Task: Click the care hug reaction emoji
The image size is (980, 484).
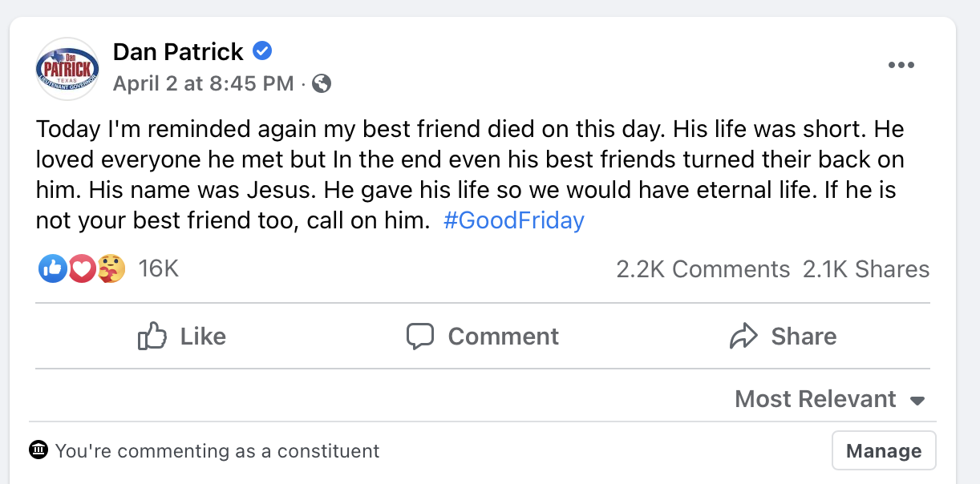Action: [x=111, y=269]
